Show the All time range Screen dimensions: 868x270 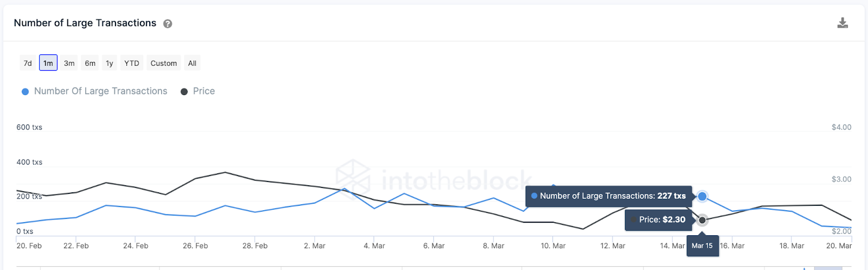tap(192, 63)
